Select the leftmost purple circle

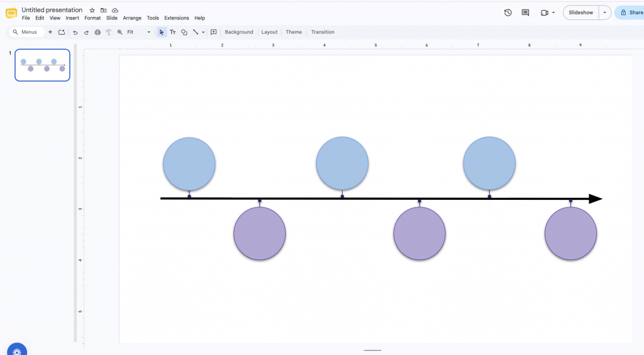click(260, 234)
